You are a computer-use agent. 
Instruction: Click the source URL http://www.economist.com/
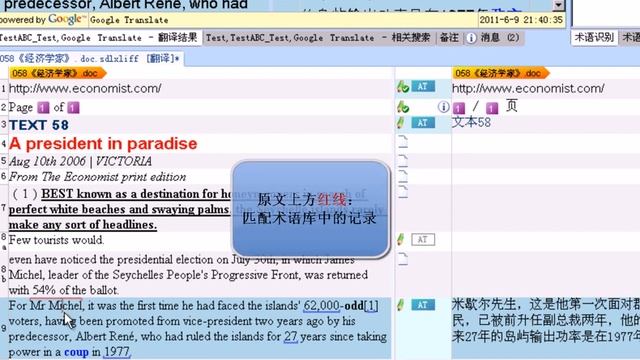pos(85,88)
